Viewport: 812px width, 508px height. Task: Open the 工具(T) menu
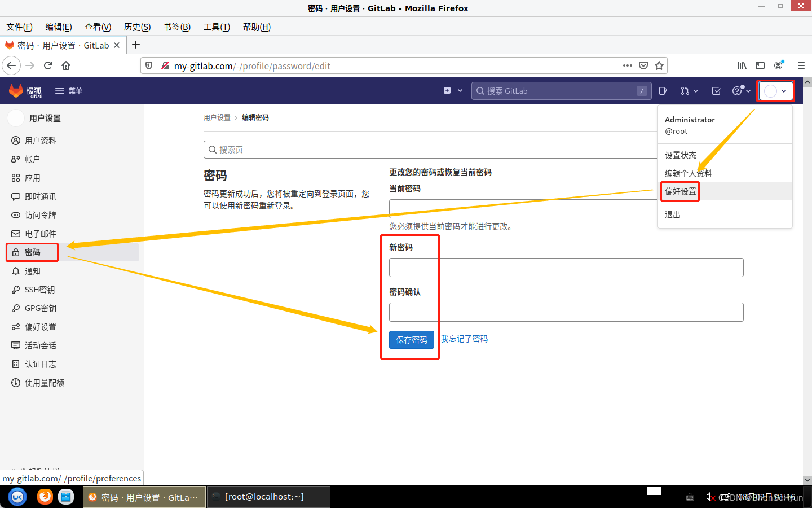click(217, 27)
